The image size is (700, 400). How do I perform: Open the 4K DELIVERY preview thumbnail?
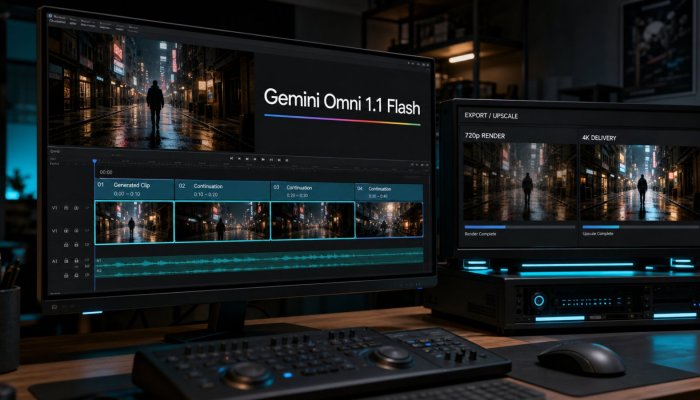coord(640,183)
